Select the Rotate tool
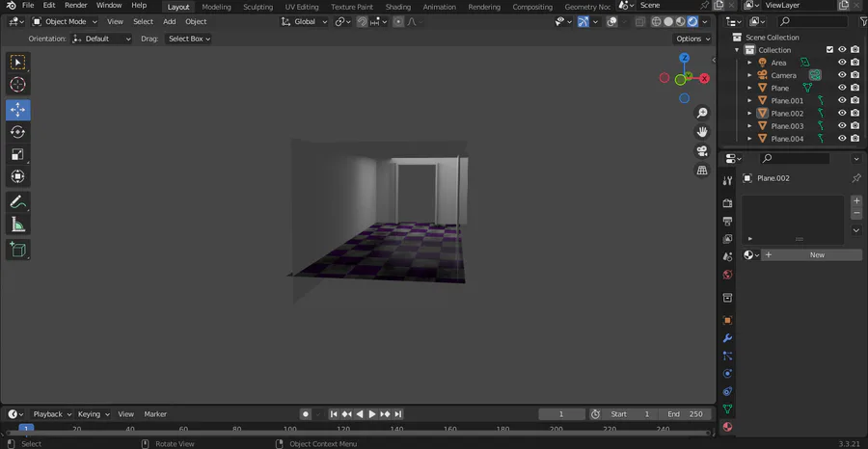Screen dimensions: 868x449 [x=17, y=132]
